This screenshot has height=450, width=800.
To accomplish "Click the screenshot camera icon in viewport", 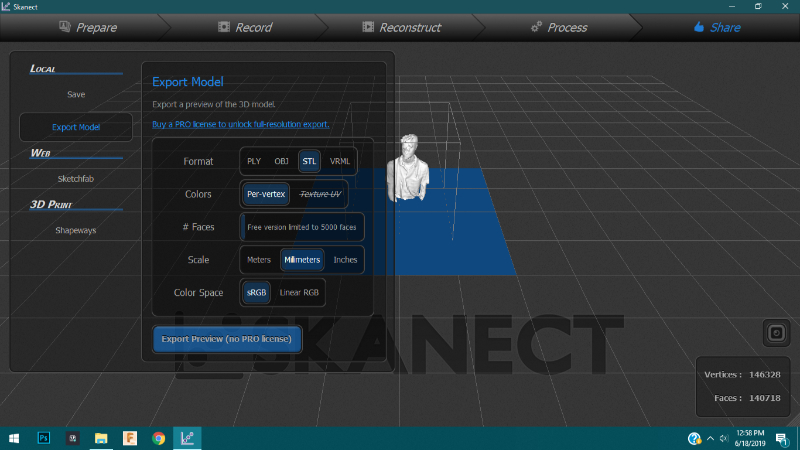I will [x=777, y=333].
